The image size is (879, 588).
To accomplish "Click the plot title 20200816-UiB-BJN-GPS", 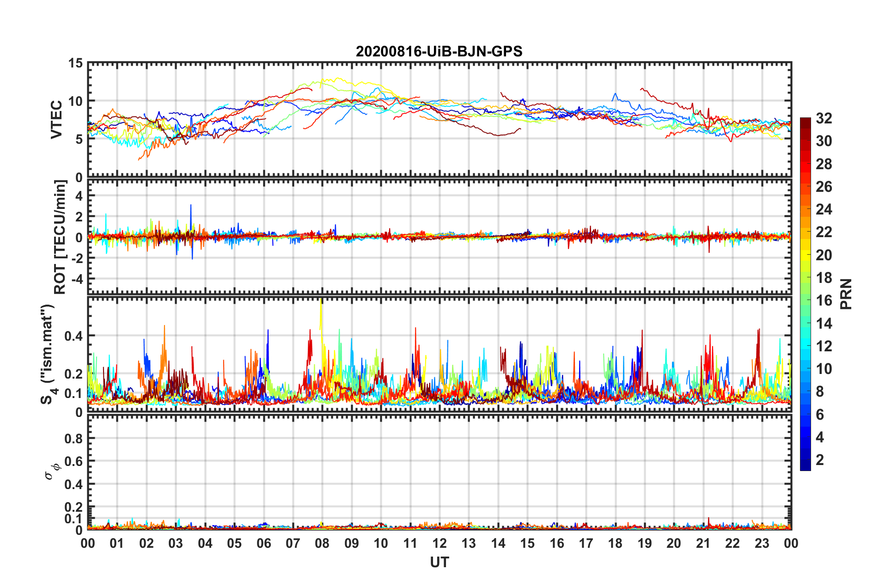I will [439, 51].
